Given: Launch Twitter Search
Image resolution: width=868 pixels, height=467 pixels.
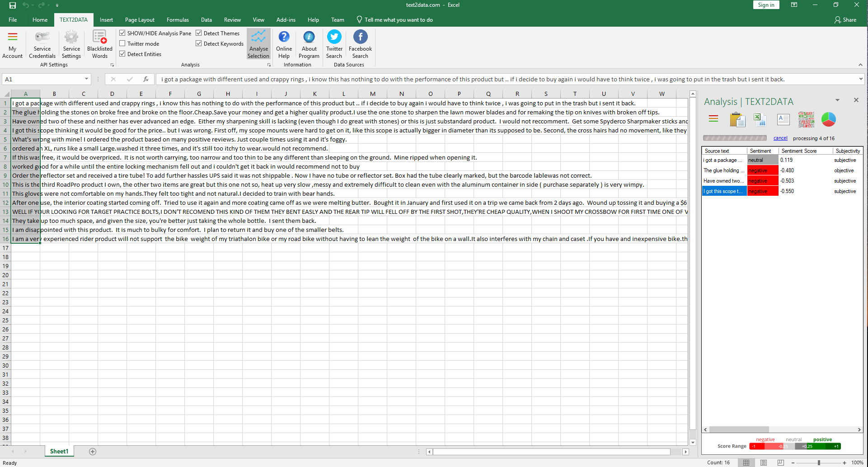Looking at the screenshot, I should pos(334,45).
